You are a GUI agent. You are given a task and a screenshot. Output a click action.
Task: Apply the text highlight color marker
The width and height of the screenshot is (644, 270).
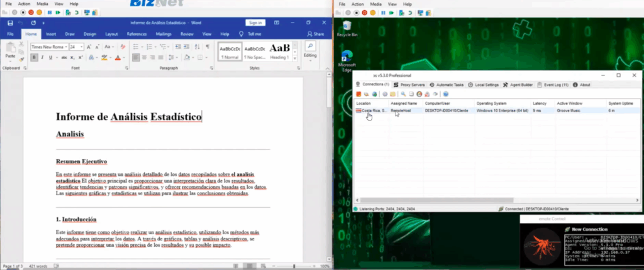pyautogui.click(x=104, y=58)
